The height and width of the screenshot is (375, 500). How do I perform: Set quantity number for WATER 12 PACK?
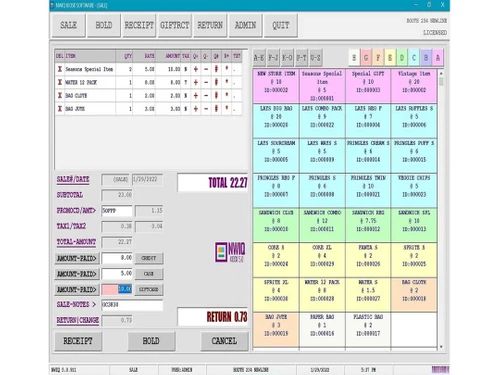click(216, 82)
